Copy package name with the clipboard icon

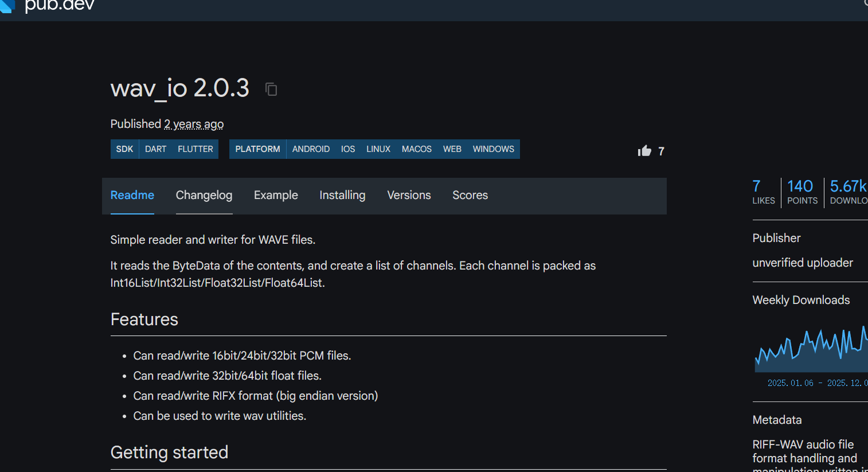271,89
